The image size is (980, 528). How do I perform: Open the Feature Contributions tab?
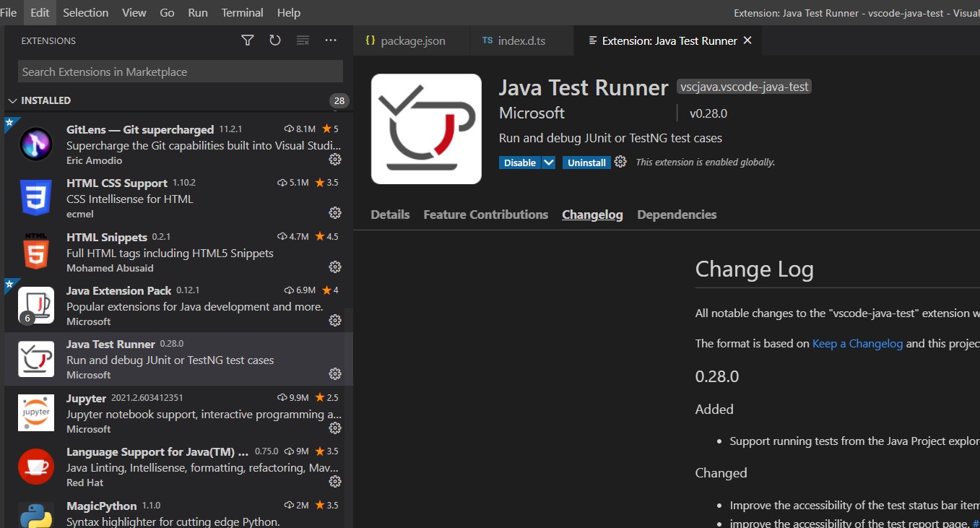[x=485, y=215]
